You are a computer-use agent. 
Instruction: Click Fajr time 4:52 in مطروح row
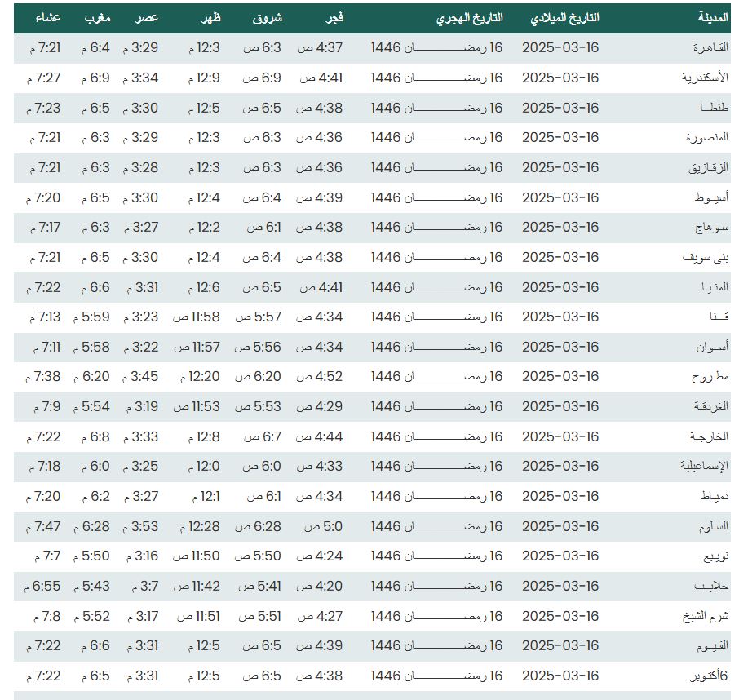point(319,377)
